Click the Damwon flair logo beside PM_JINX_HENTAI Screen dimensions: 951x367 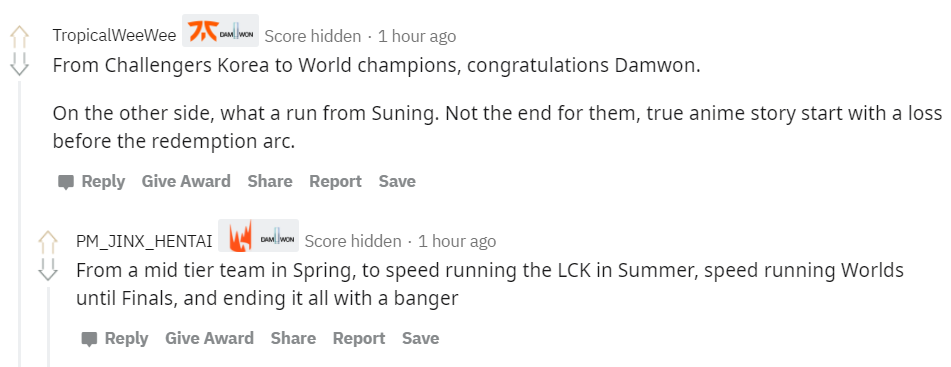click(277, 236)
